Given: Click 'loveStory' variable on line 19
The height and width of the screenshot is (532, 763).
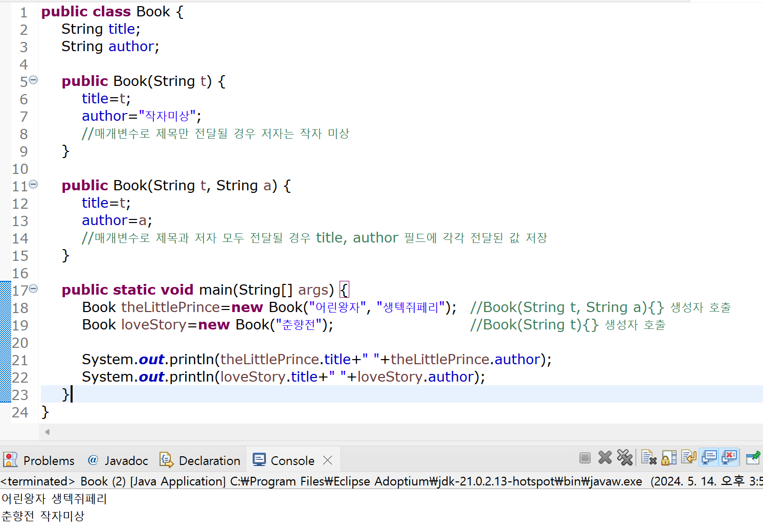Looking at the screenshot, I should 154,324.
